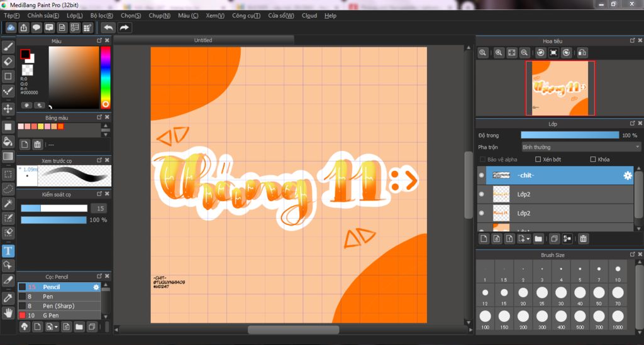
Task: Adjust the Độ trong opacity slider
Action: (570, 135)
